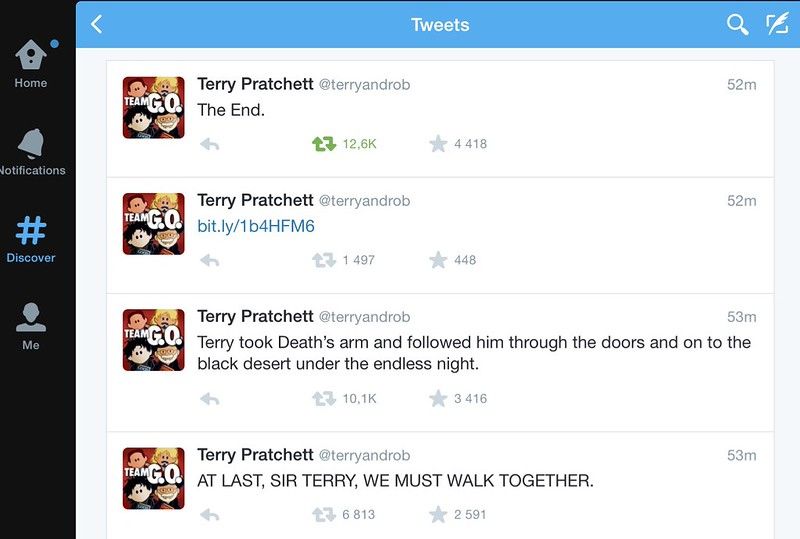Favorite the bit.ly link tweet
Image resolution: width=800 pixels, height=539 pixels.
(438, 260)
